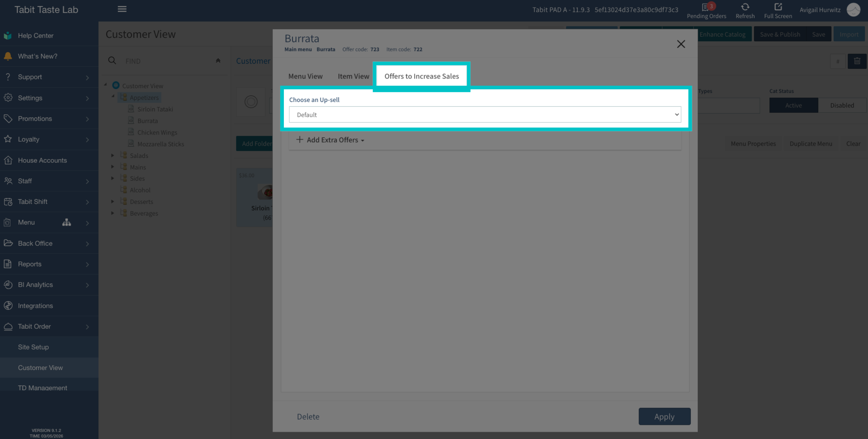Viewport: 868px width, 439px height.
Task: Click the Support question mark icon
Action: [x=8, y=77]
